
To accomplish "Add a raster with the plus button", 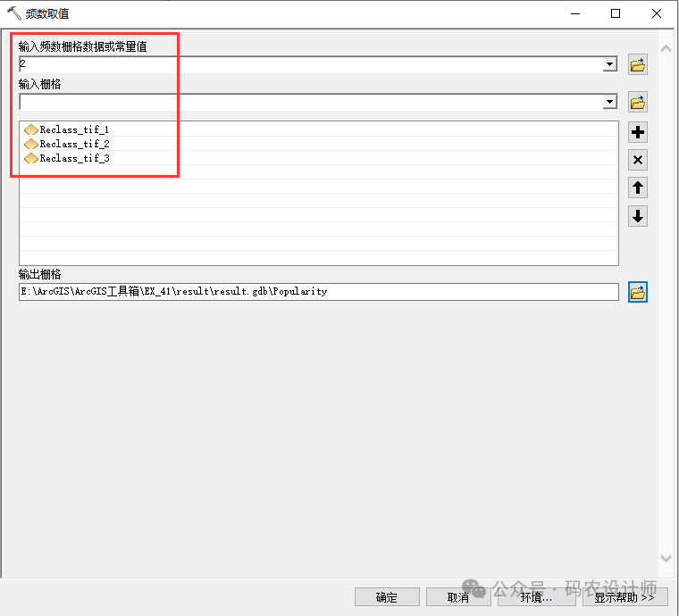I will (638, 133).
